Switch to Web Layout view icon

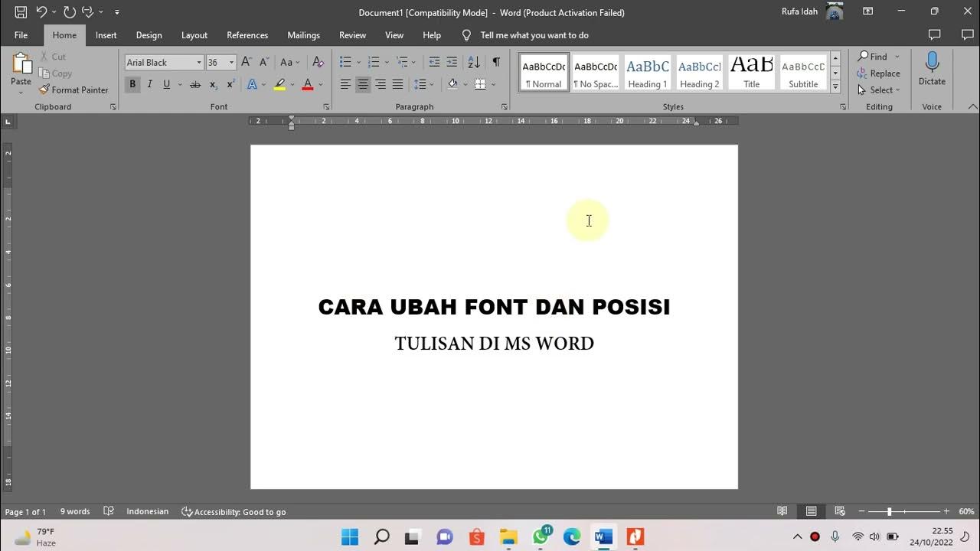click(840, 511)
